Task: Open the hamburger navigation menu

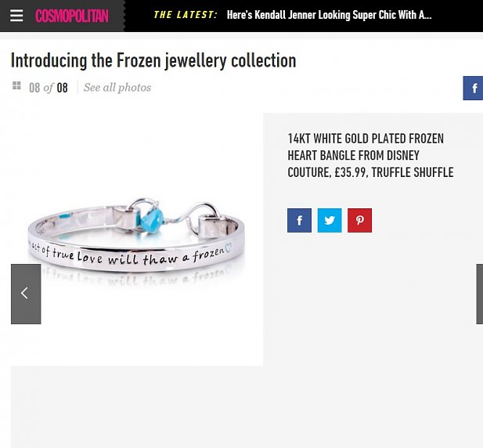Action: point(16,16)
